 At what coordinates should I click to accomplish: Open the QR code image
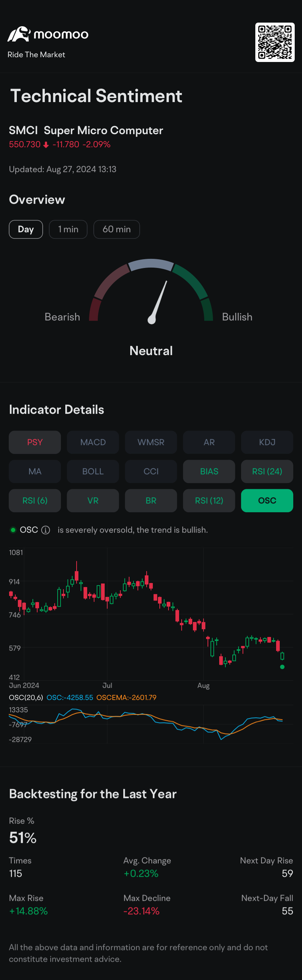(275, 42)
